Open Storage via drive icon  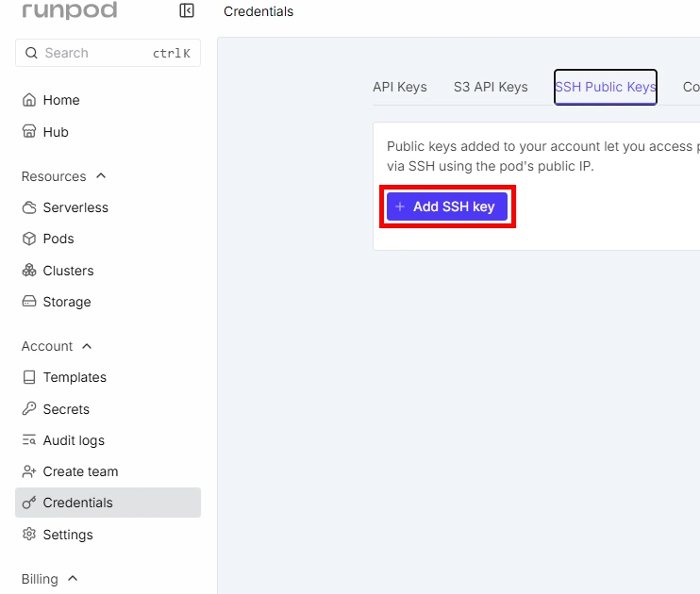pyautogui.click(x=29, y=301)
